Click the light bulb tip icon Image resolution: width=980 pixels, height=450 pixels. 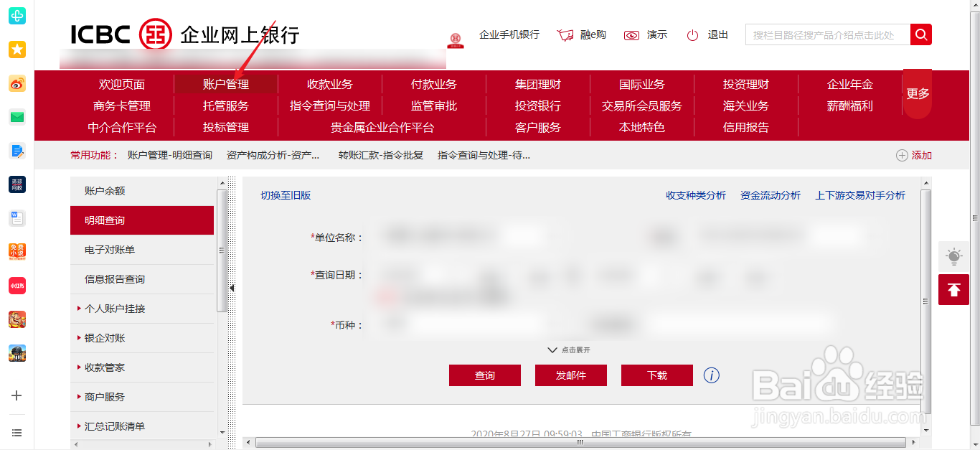point(953,256)
